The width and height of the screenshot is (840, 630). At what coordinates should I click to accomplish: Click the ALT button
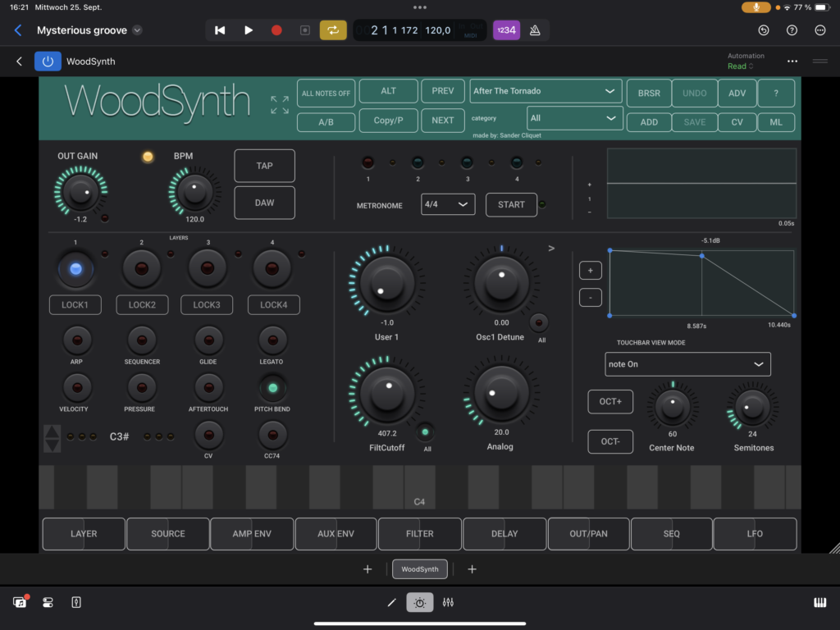click(388, 90)
